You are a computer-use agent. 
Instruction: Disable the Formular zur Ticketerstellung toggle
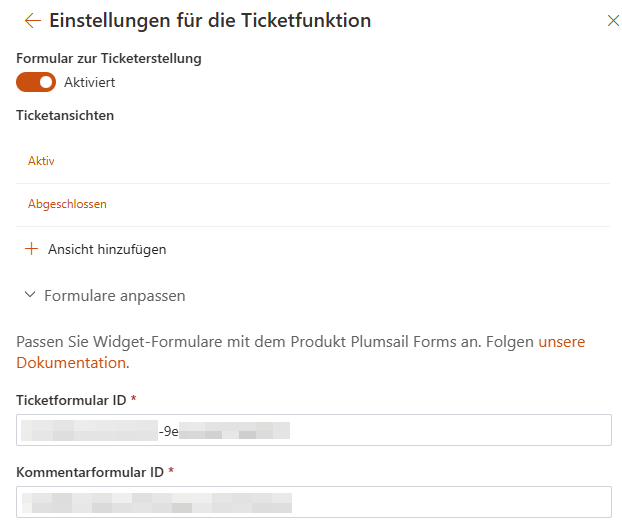(36, 82)
